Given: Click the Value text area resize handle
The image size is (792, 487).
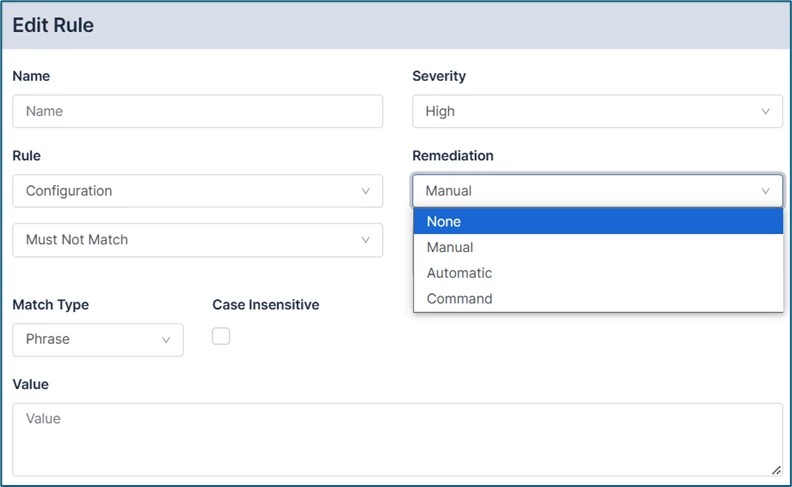Looking at the screenshot, I should [x=776, y=470].
